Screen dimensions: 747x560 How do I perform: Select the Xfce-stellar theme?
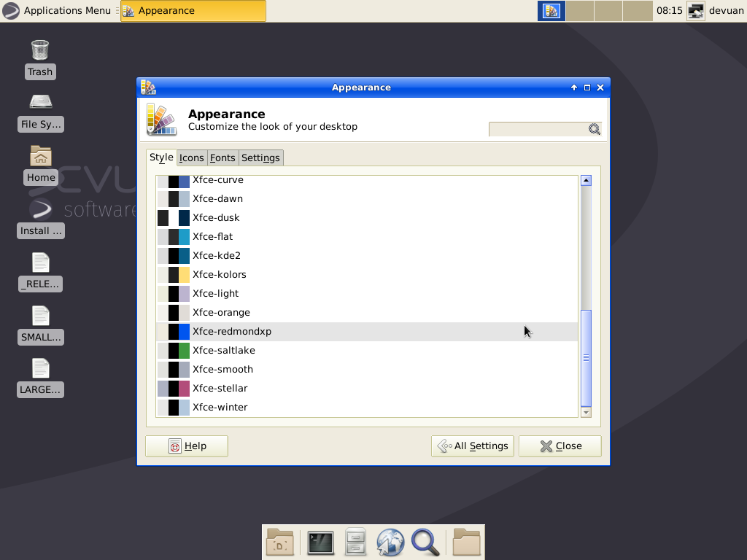pyautogui.click(x=220, y=388)
